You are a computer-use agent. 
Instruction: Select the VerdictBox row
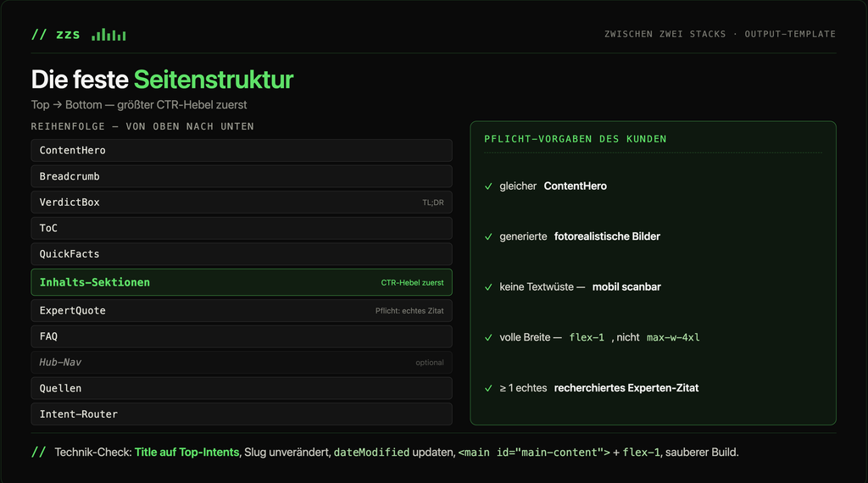click(242, 203)
